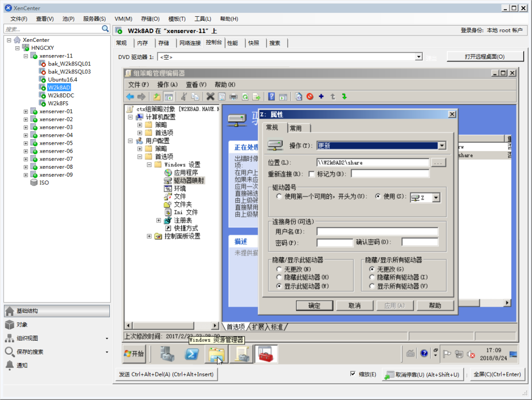Select the Ubuntu16.4 VM in XenCenter tree
Screen dimensions: 532x400
[x=63, y=80]
